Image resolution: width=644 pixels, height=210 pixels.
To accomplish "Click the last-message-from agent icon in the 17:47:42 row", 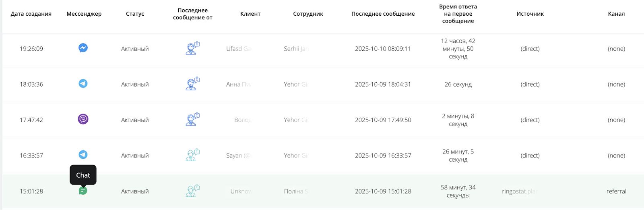I will click(192, 119).
